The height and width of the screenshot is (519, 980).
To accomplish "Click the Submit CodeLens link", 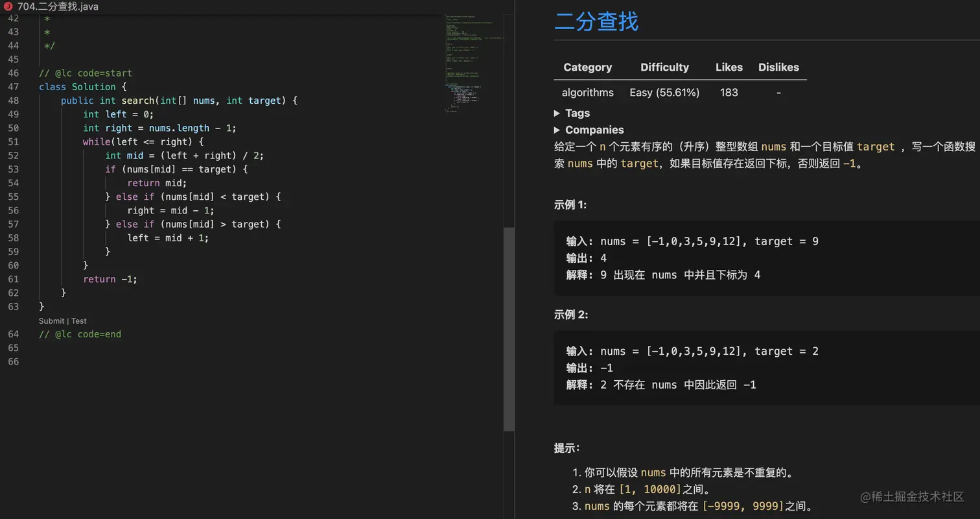I will 51,321.
